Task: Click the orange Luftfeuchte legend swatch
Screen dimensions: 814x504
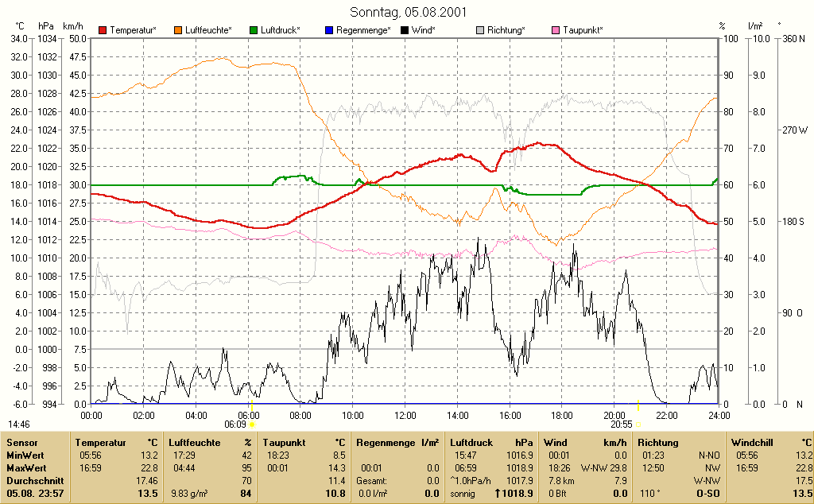Action: pos(178,31)
